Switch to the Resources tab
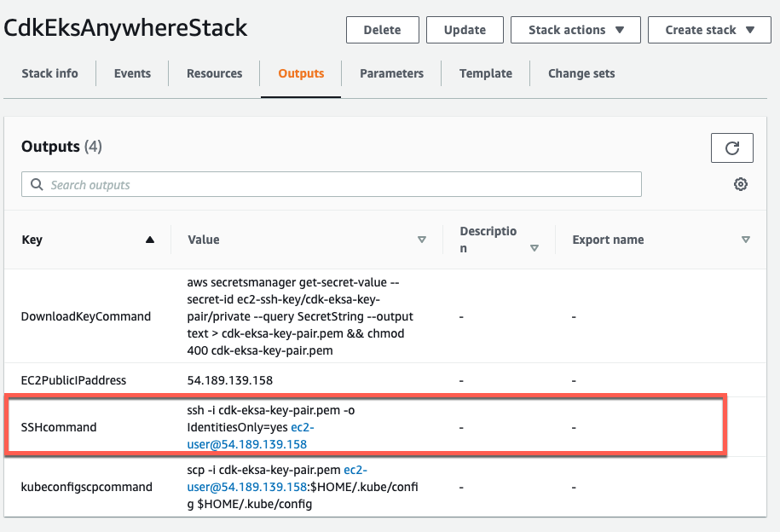This screenshot has width=780, height=532. (215, 73)
